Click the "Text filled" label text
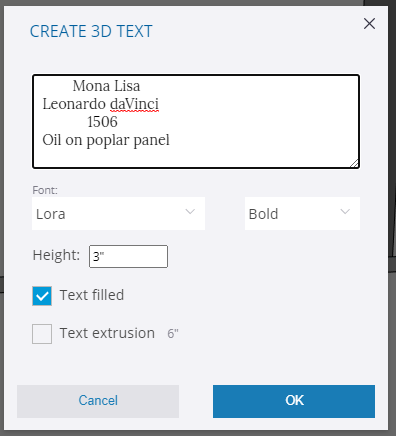This screenshot has width=396, height=436. pyautogui.click(x=92, y=295)
